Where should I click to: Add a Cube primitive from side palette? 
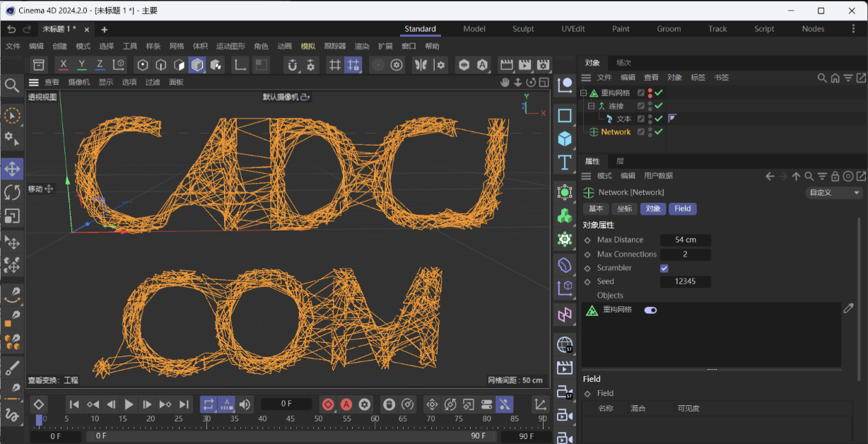(564, 139)
